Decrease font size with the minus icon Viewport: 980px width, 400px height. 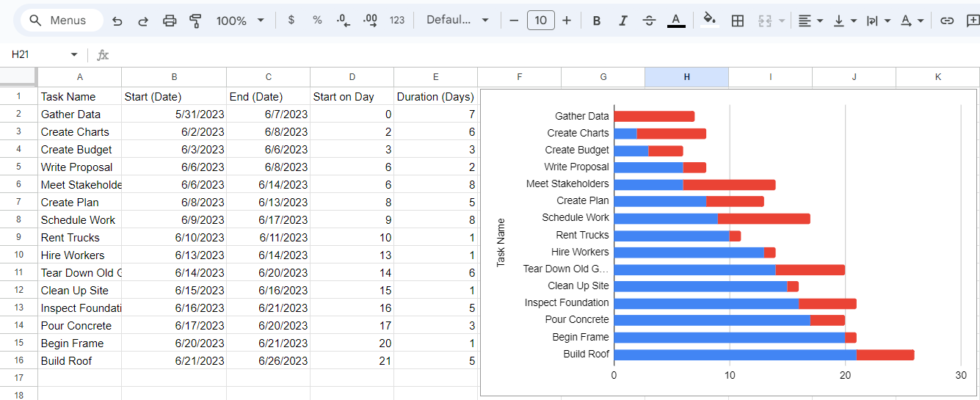pos(514,21)
